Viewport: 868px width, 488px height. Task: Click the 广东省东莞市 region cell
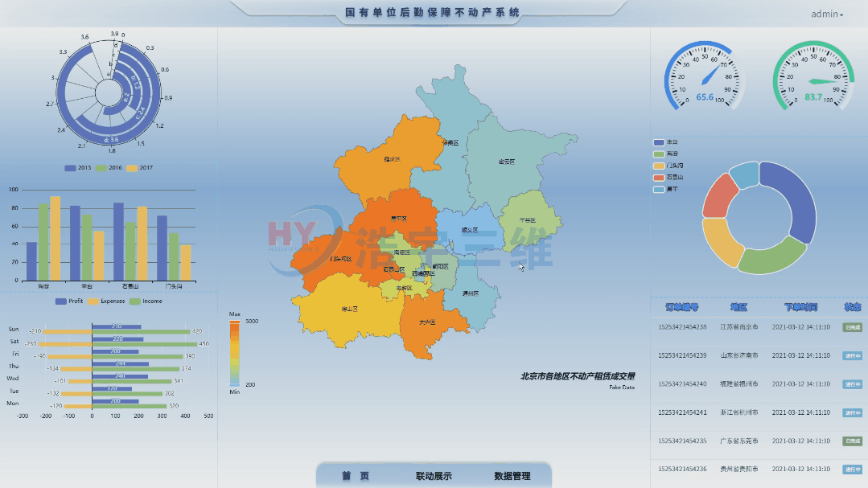coord(739,441)
